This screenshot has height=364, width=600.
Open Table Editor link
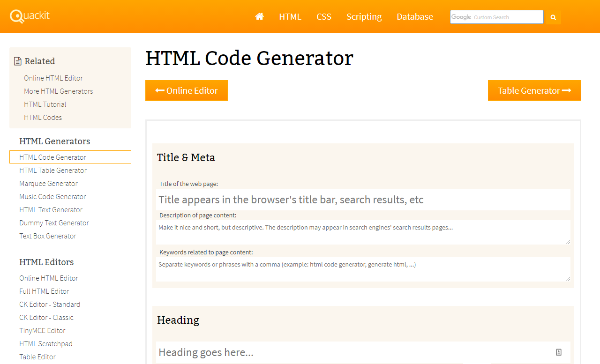coord(37,357)
